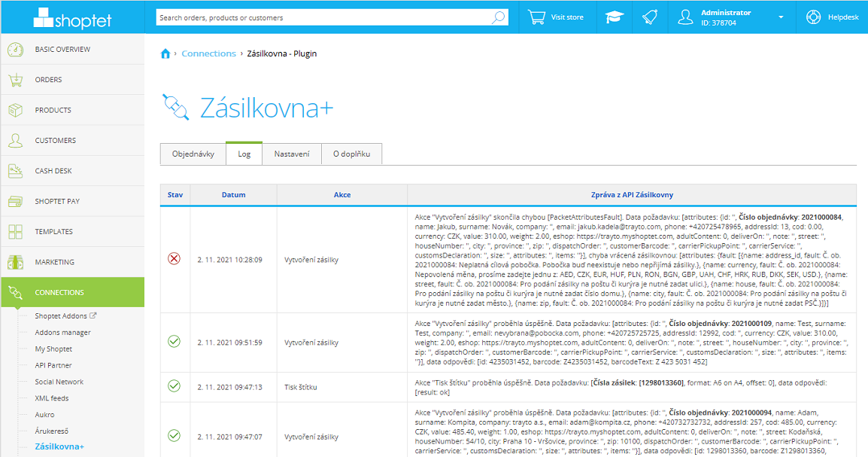
Task: Click the Visit store cart icon
Action: (536, 17)
